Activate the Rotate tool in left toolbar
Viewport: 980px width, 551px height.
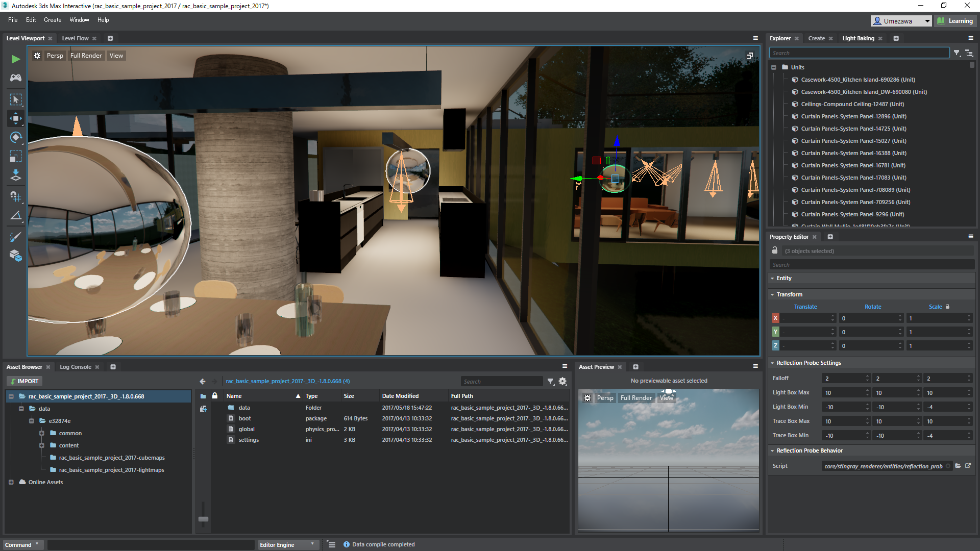(x=16, y=137)
